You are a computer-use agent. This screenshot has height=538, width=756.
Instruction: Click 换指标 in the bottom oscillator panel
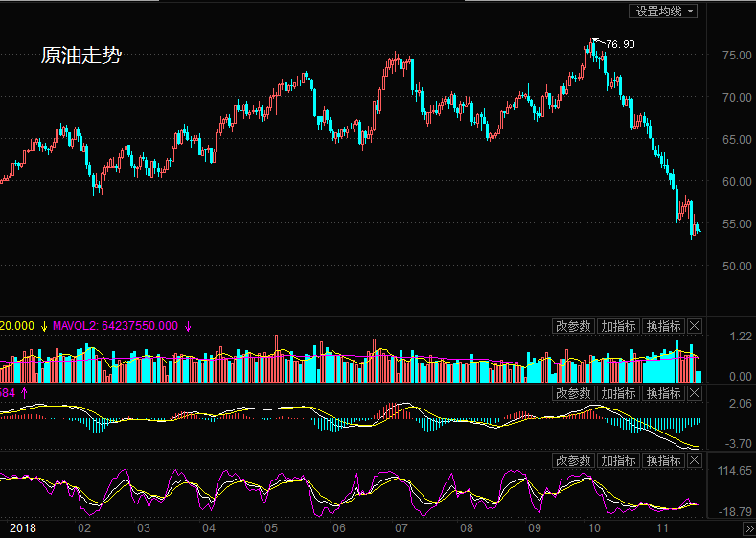tap(663, 460)
